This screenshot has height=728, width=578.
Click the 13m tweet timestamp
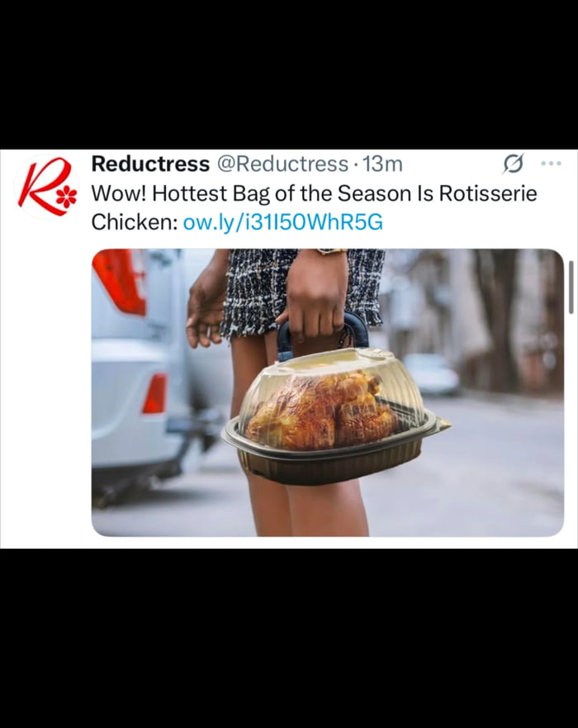click(382, 164)
